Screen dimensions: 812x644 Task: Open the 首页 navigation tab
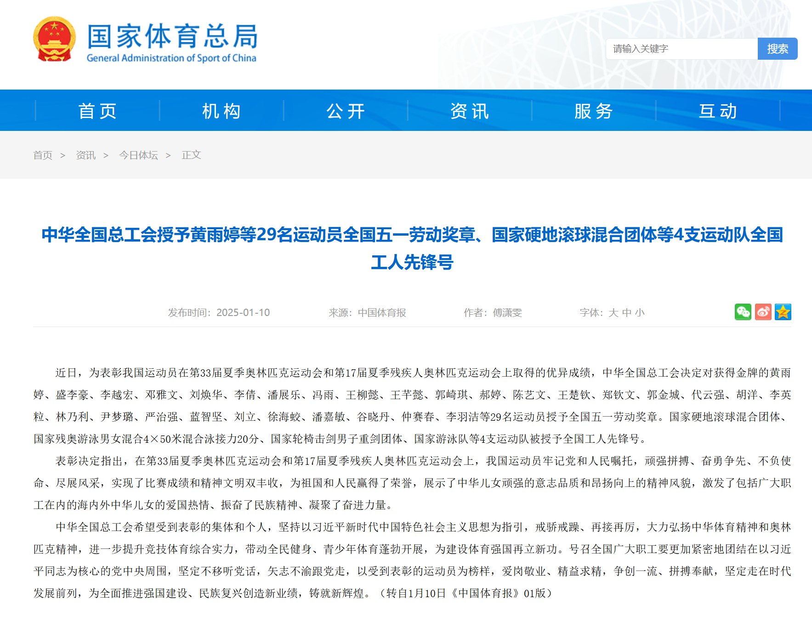coord(97,110)
